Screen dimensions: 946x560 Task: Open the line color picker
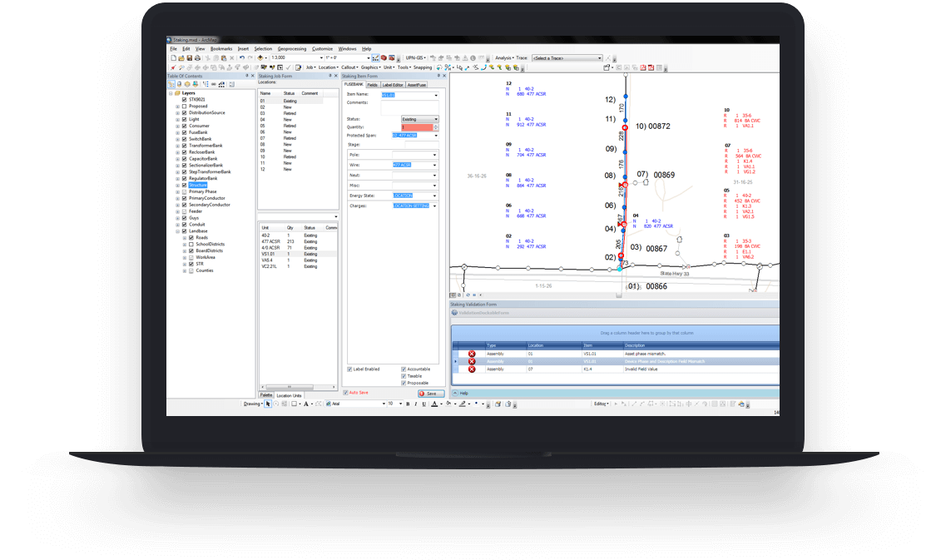463,404
